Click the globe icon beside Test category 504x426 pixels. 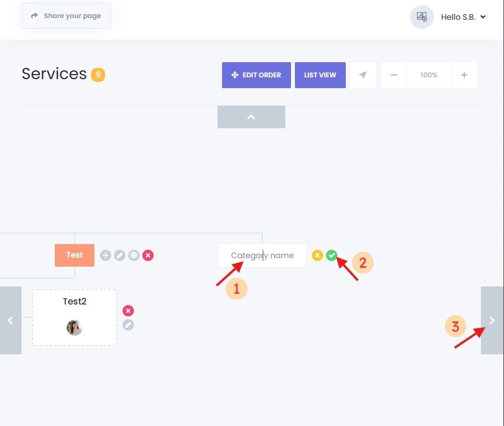[134, 255]
